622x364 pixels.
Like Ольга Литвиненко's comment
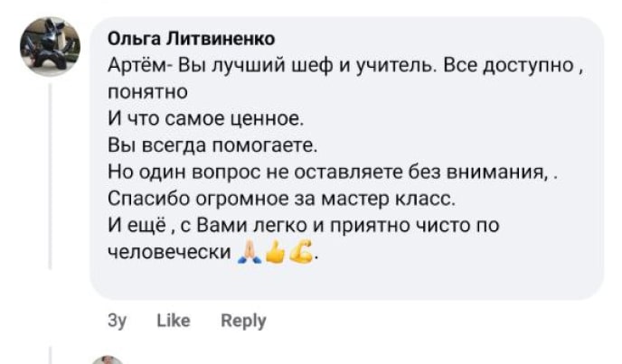tap(173, 321)
